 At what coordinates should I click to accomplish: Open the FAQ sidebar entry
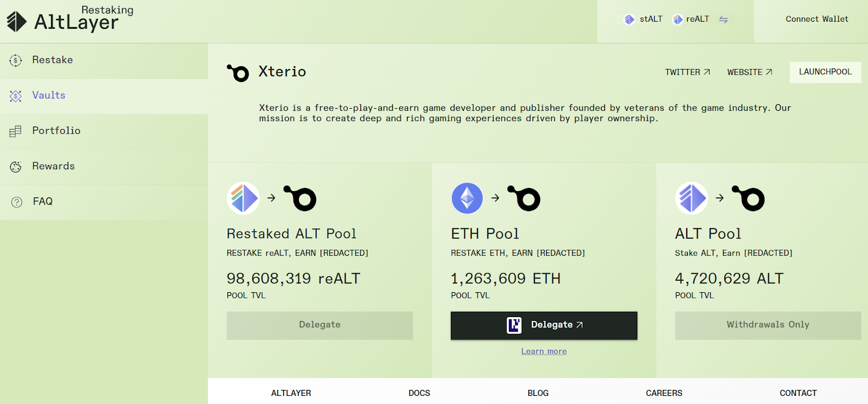tap(104, 201)
